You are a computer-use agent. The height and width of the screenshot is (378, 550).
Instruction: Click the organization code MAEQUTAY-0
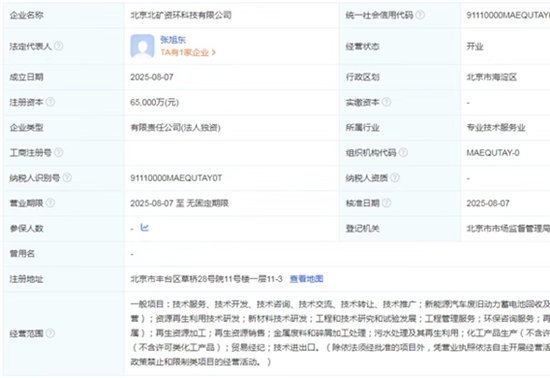coord(493,153)
